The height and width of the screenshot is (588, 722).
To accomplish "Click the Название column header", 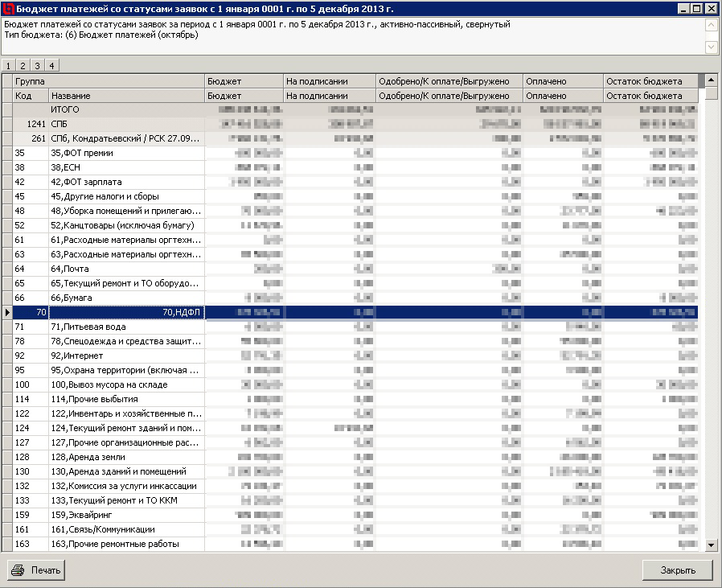I will point(126,96).
